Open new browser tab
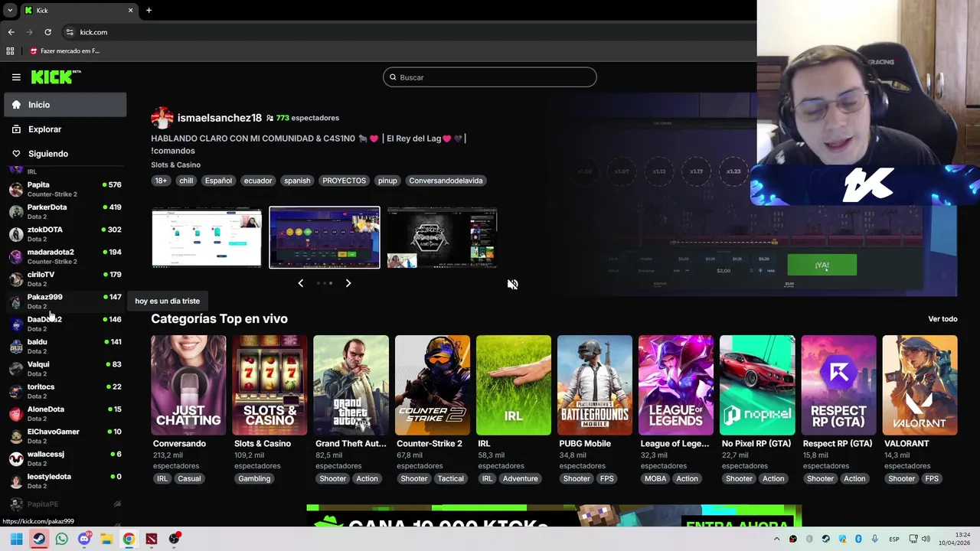980x551 pixels. coord(149,10)
